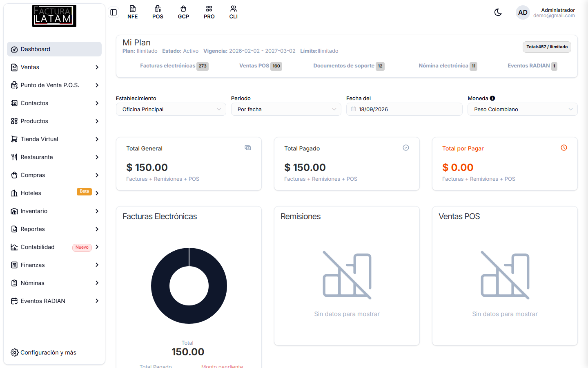Click the Total:457 / Ilimitado button
Viewport: 588px width, 368px height.
tap(547, 47)
